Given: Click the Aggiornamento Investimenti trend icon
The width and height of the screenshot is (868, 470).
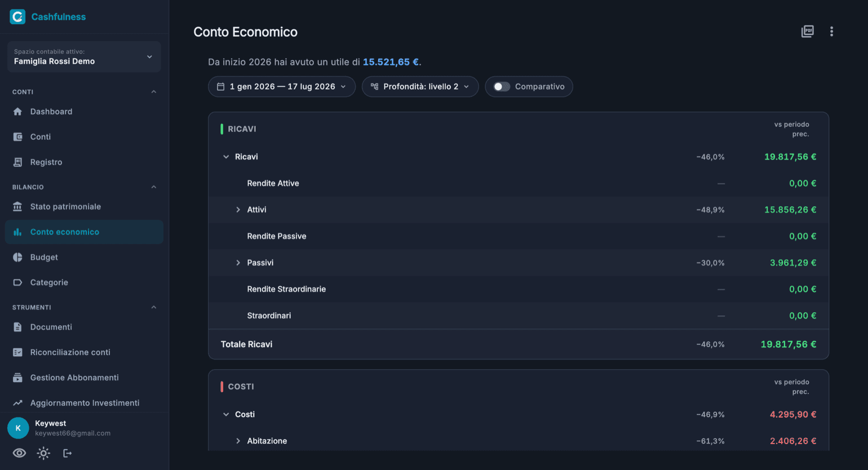Looking at the screenshot, I should tap(17, 404).
